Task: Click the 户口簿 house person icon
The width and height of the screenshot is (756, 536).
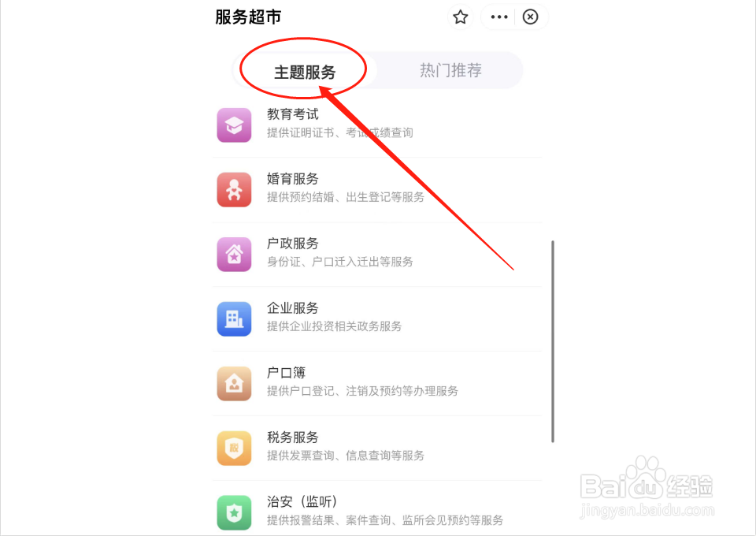Action: pos(234,384)
